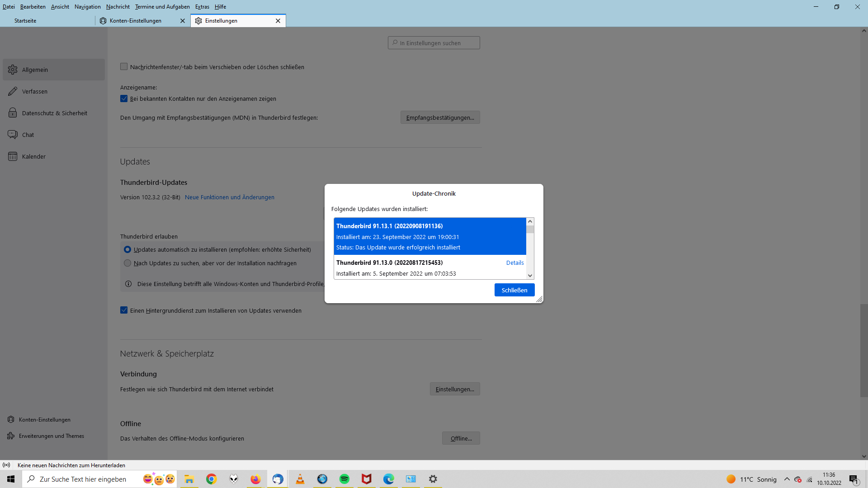
Task: Show hidden system tray icons chevron
Action: coord(787,479)
